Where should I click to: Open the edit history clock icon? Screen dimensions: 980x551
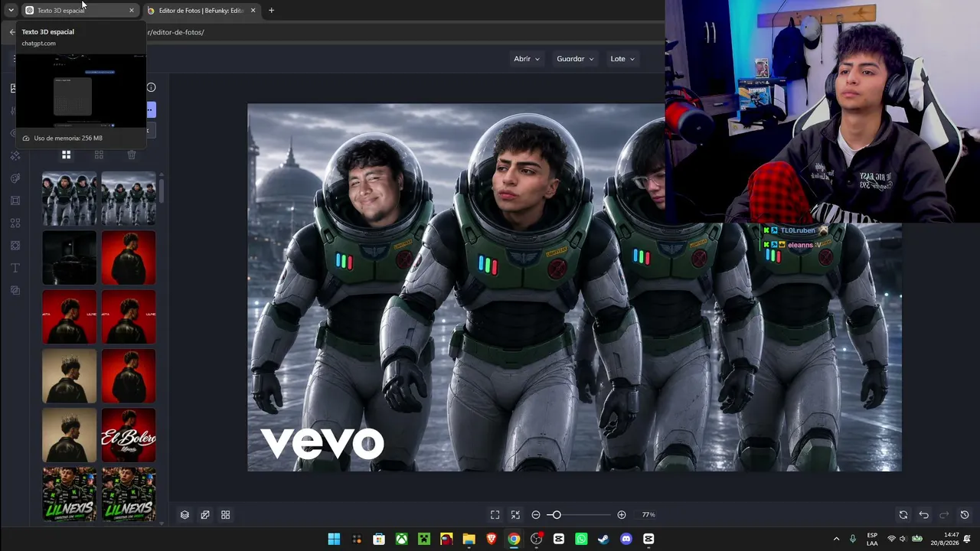point(965,515)
